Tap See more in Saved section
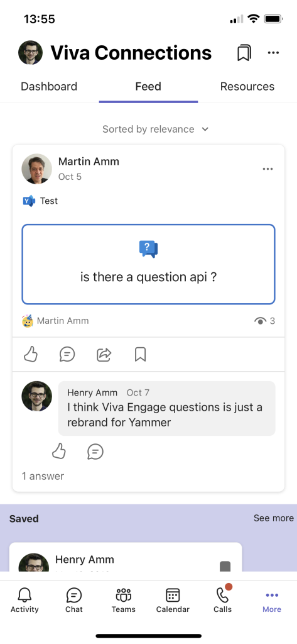The width and height of the screenshot is (297, 644). click(x=274, y=518)
